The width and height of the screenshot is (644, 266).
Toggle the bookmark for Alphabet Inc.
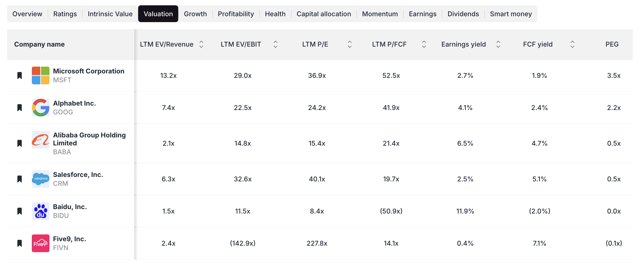19,108
